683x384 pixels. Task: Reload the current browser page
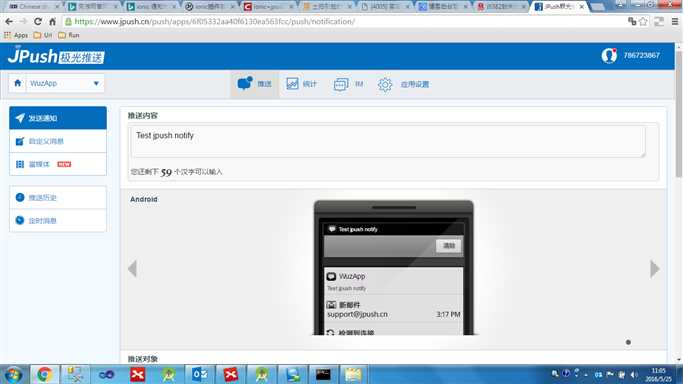pos(38,21)
